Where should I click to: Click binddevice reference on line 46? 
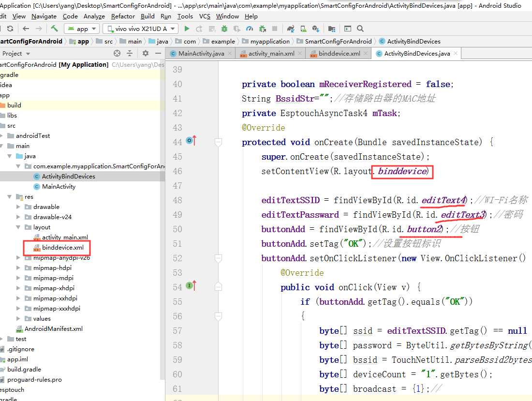(x=402, y=171)
